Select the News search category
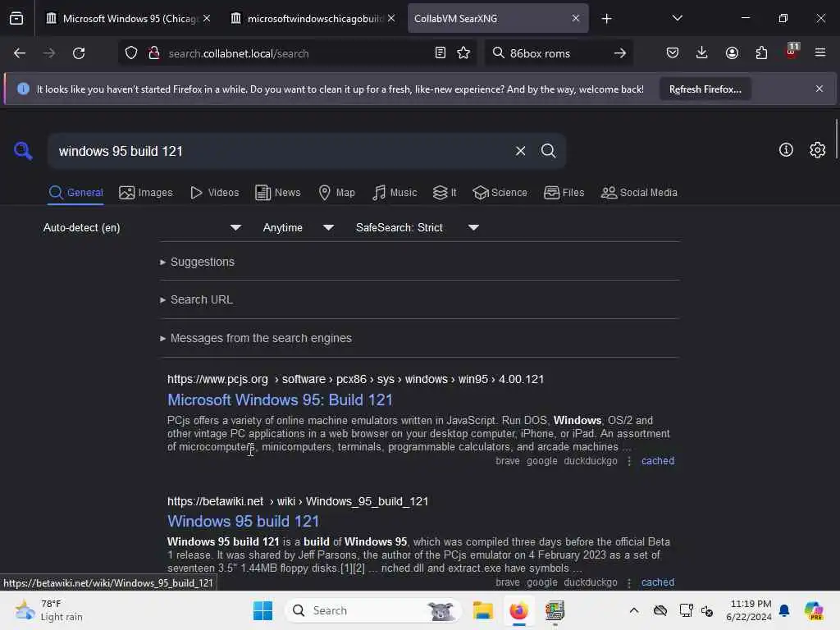The width and height of the screenshot is (840, 630). tap(278, 192)
